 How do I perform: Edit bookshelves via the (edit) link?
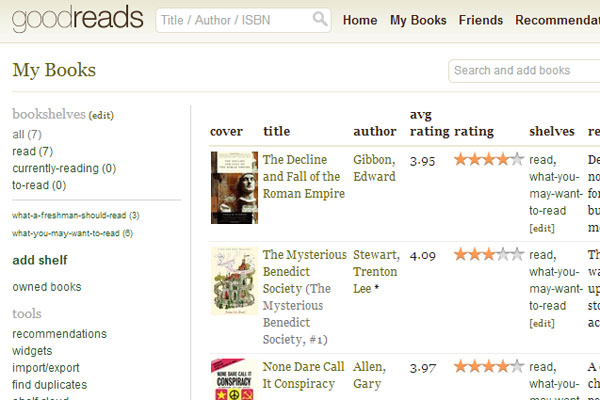click(101, 115)
